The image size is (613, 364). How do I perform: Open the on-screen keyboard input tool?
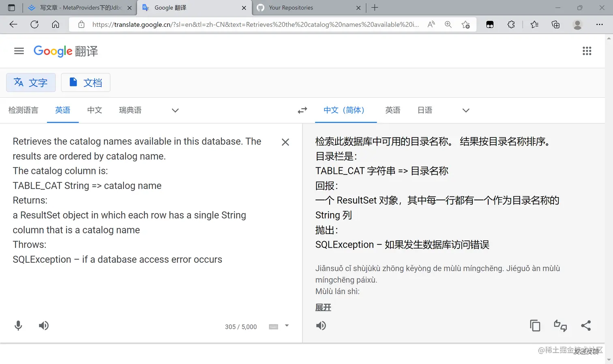(274, 327)
